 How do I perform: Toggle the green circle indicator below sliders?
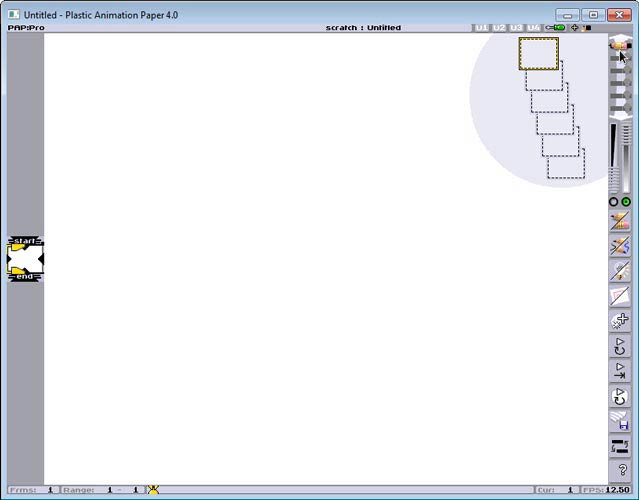(626, 202)
